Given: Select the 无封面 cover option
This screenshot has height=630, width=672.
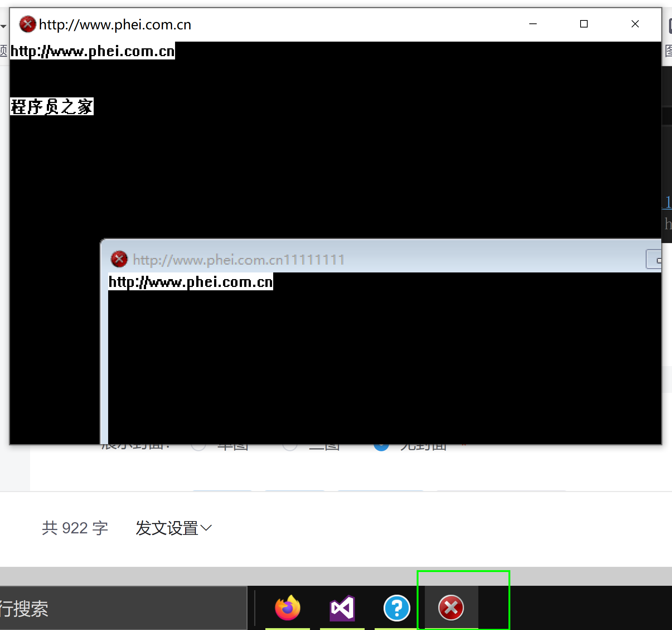Looking at the screenshot, I should (381, 445).
